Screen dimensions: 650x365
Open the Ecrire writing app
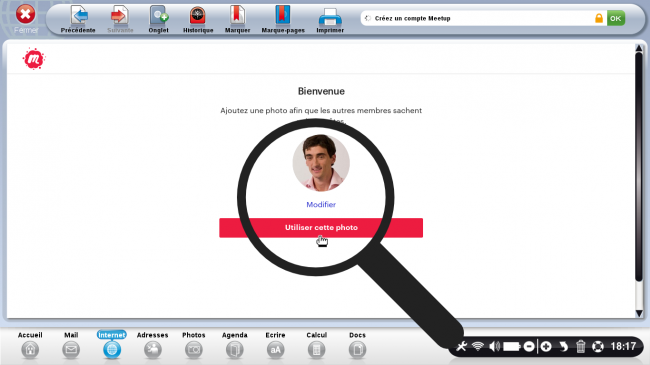[275, 345]
